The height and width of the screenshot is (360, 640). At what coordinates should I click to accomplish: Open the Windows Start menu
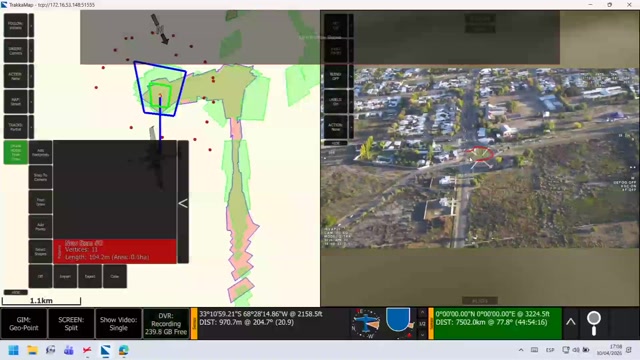[13, 350]
